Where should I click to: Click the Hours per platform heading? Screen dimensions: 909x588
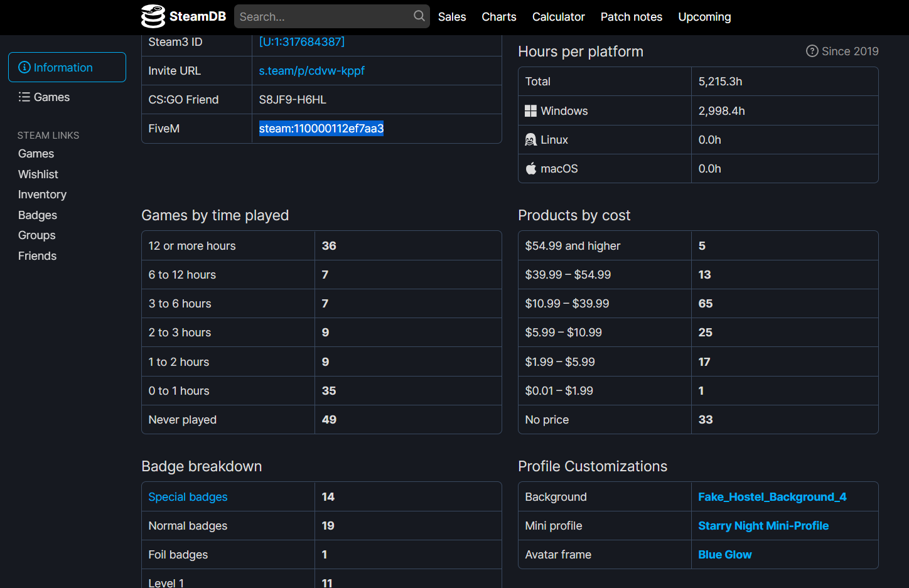click(581, 51)
